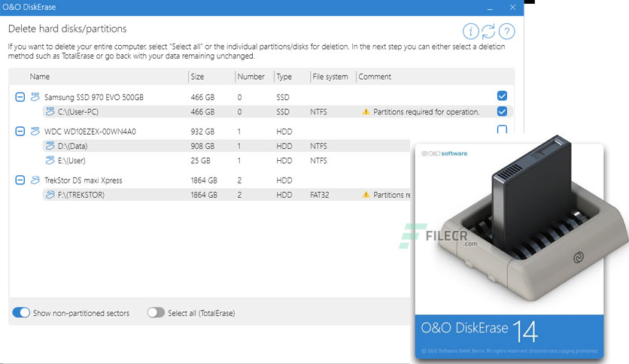Click TrekStor DS maxi Xpress drive icon

coord(35,180)
